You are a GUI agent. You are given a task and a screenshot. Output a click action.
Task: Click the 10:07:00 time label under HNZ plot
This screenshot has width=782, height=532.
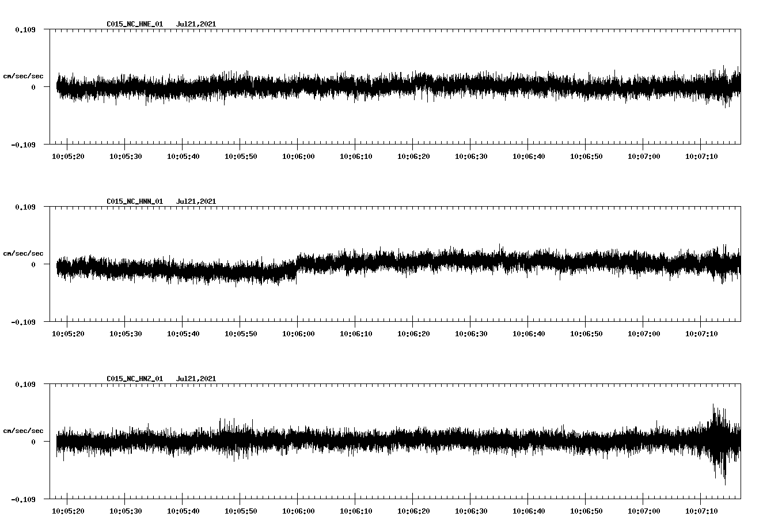(644, 511)
